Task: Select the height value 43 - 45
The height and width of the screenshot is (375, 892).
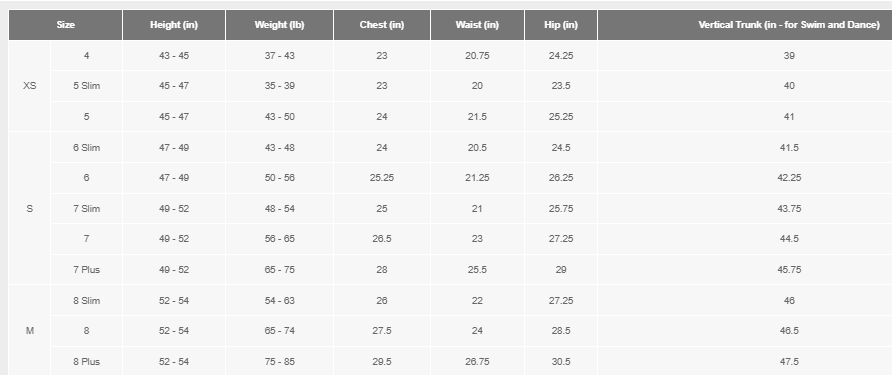Action: click(174, 56)
